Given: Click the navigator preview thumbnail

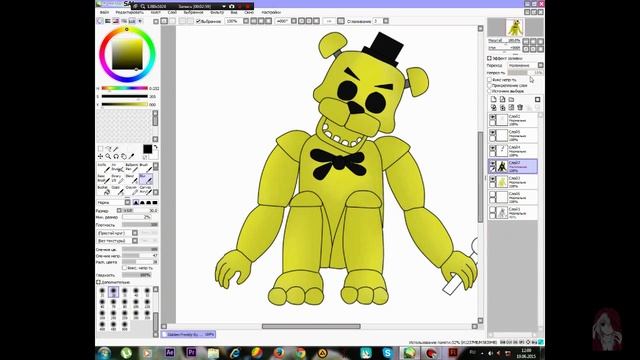Looking at the screenshot, I should [x=516, y=27].
